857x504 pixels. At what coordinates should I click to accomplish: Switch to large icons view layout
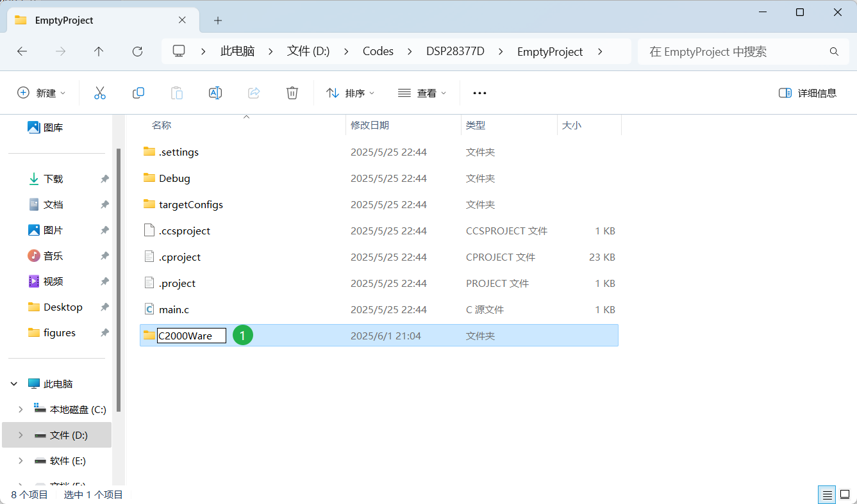[x=844, y=494]
